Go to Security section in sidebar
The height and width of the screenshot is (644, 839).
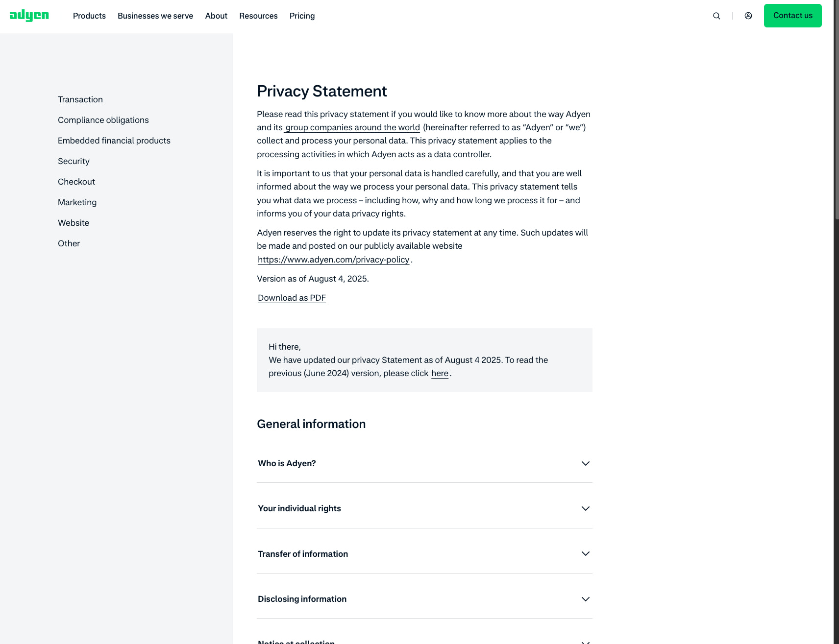74,161
